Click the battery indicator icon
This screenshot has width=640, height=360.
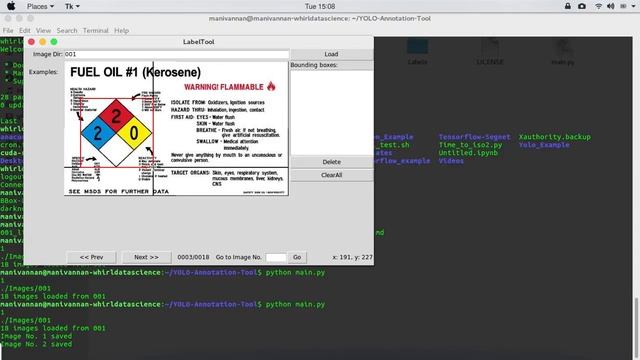pos(623,6)
